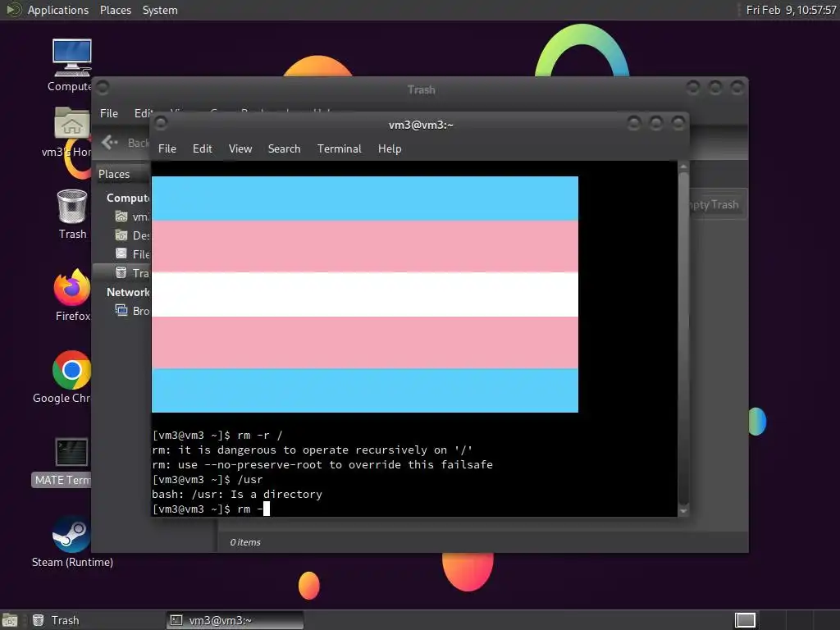Open the terminal View menu
The width and height of the screenshot is (840, 630).
click(240, 148)
